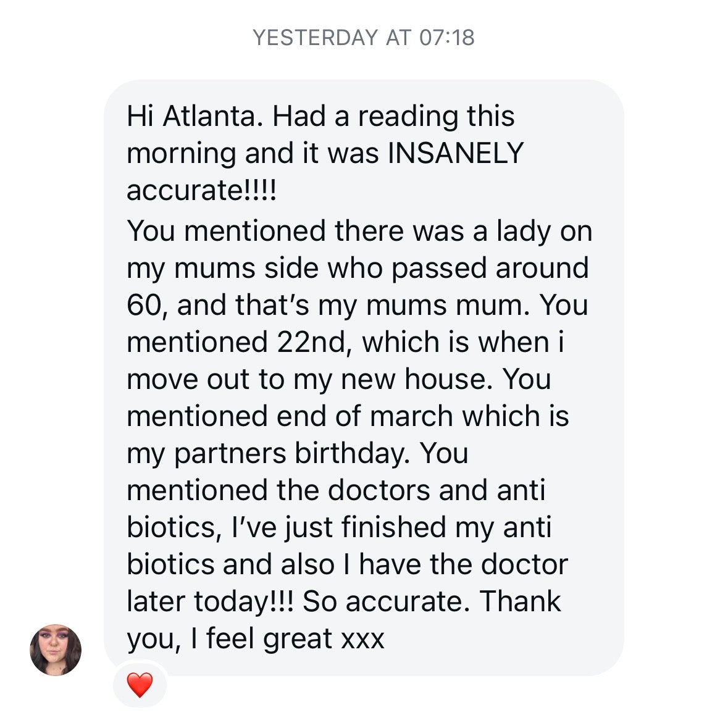Click the sender's profile picture avatar
728x723 pixels.
click(x=56, y=650)
